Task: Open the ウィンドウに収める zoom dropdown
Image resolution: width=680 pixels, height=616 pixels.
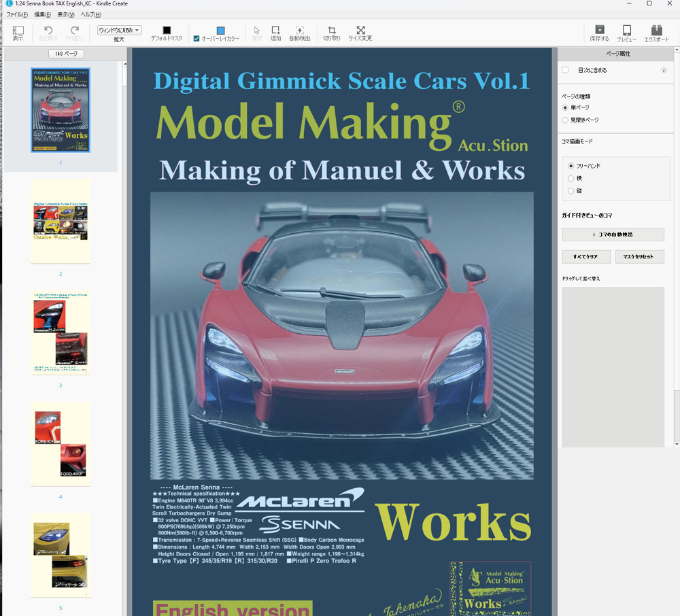Action: [x=119, y=30]
